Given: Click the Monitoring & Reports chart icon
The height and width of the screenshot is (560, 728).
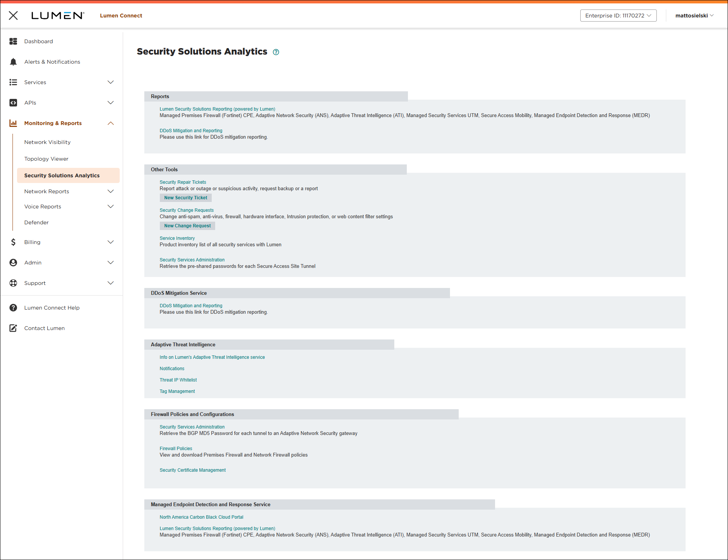Looking at the screenshot, I should (x=13, y=123).
